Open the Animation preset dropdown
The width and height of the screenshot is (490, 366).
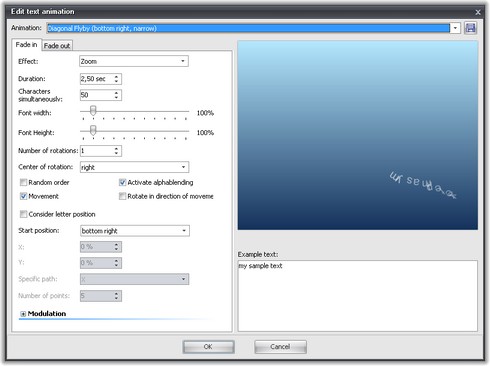[455, 28]
